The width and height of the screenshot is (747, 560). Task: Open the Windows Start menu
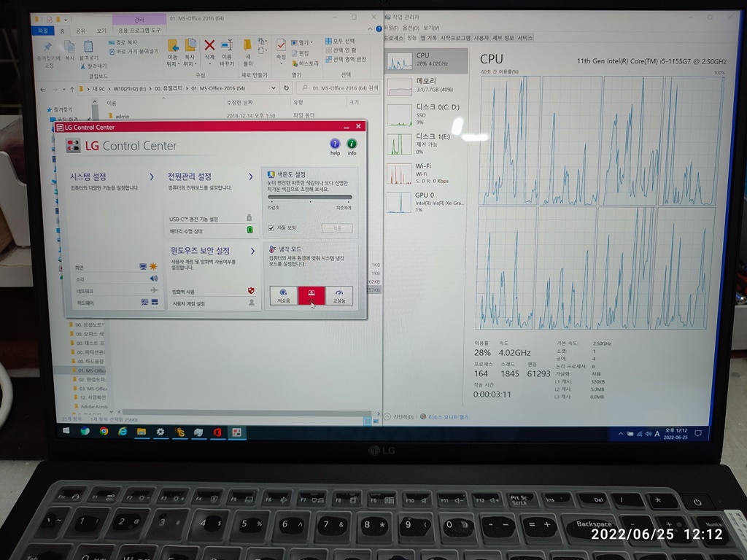coord(66,431)
